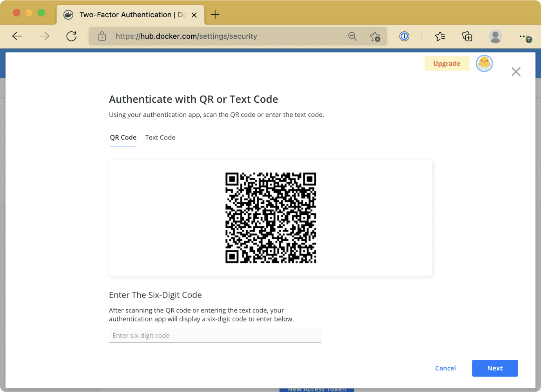Reload the Docker Hub page

coord(71,36)
